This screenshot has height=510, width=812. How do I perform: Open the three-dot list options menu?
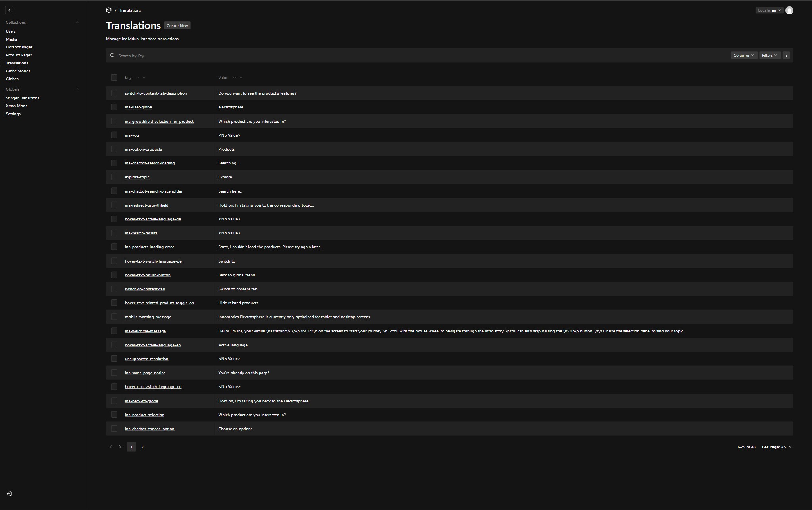pos(786,55)
